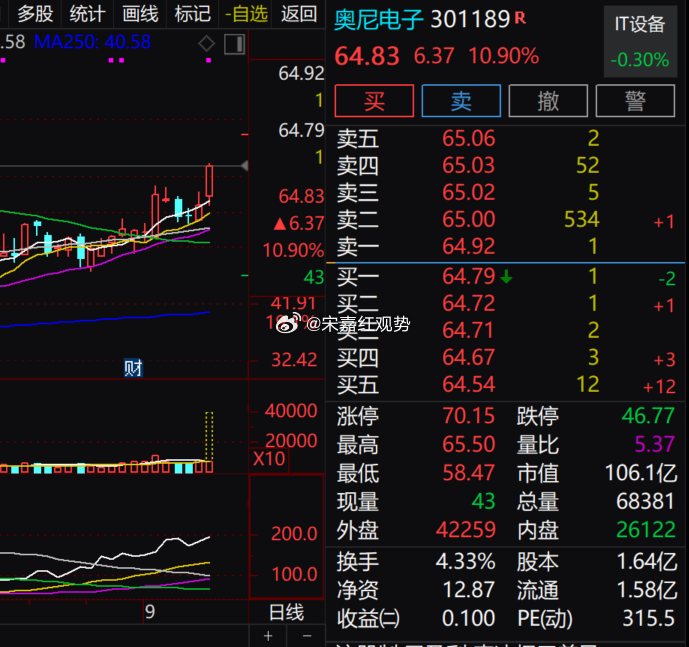Image resolution: width=689 pixels, height=647 pixels.
Task: Select buy-two price 64.72
Action: (468, 304)
